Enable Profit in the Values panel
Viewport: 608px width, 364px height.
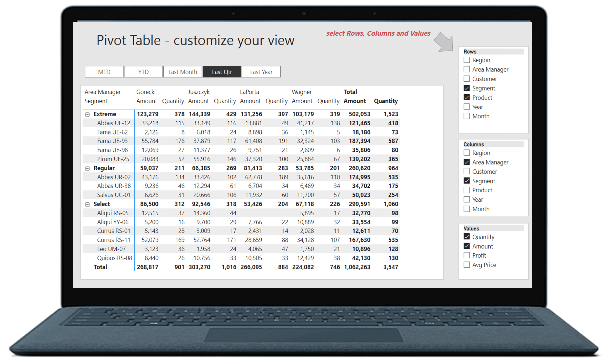467,255
